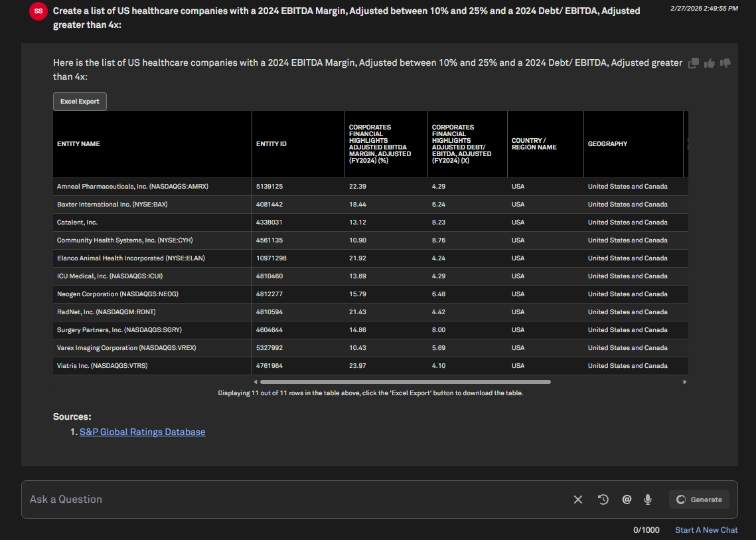Give the response a thumbs down
This screenshot has height=540, width=756.
pos(725,63)
